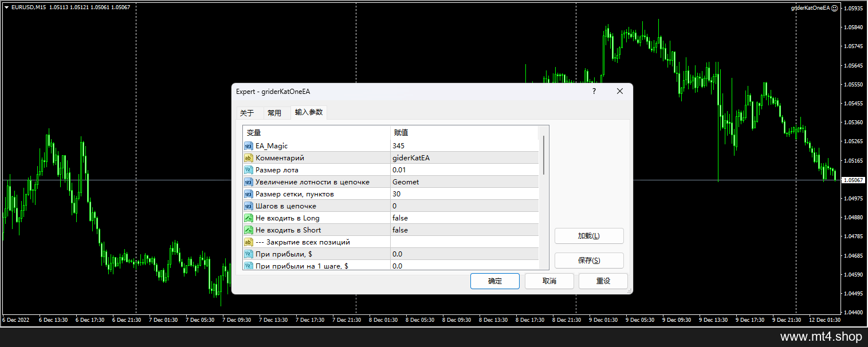Select the 输入参数 tab
The image size is (868, 347).
point(309,112)
